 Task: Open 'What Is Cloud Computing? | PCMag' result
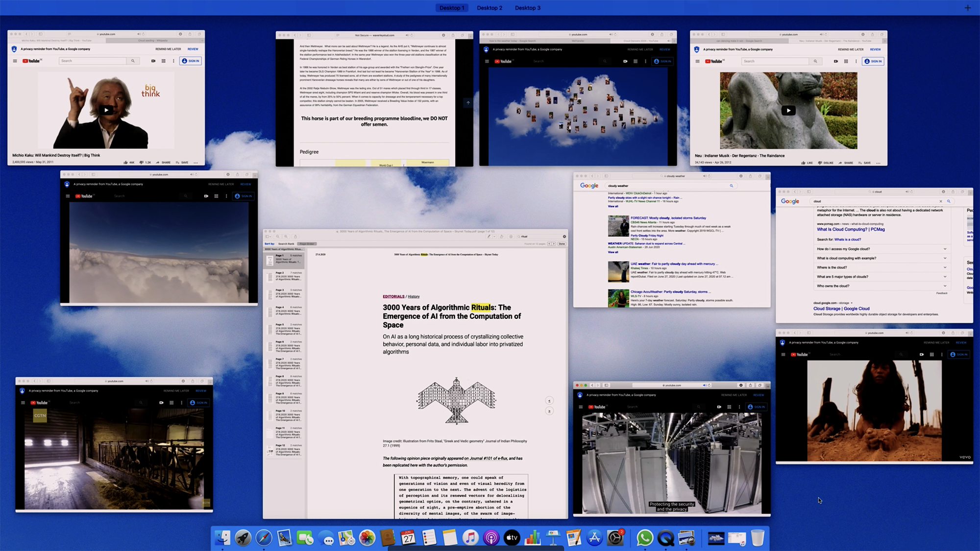click(851, 229)
